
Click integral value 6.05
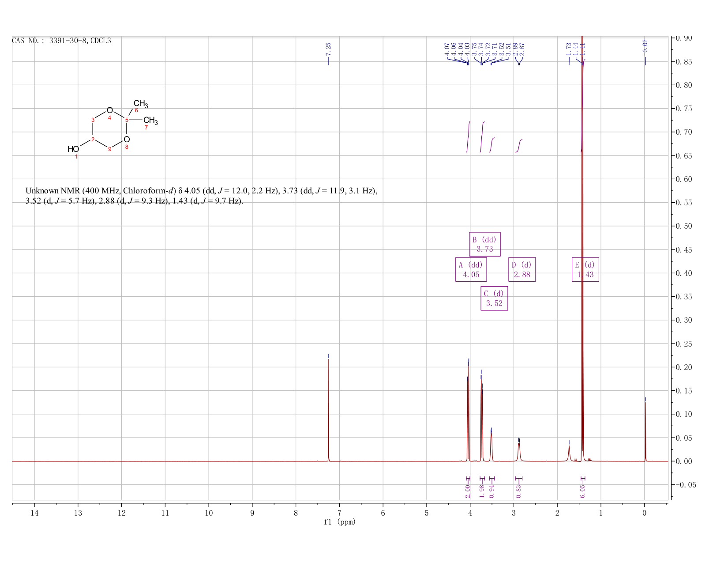[x=582, y=491]
